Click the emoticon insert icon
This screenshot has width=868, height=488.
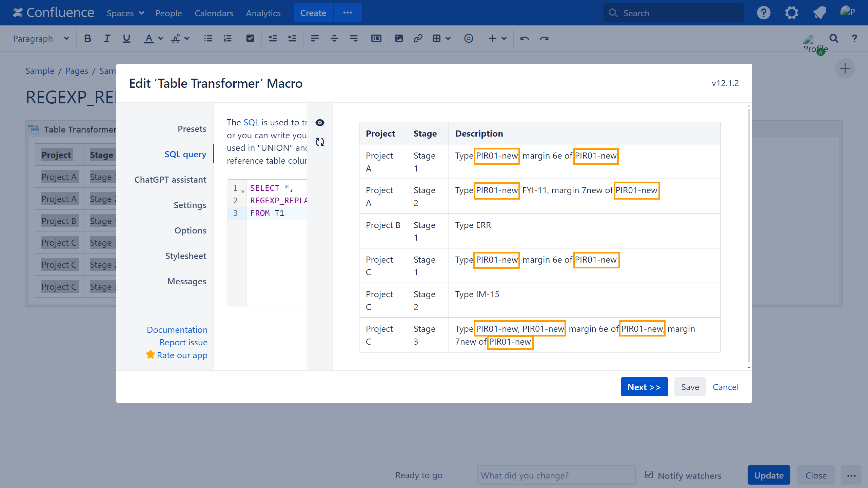tap(468, 39)
